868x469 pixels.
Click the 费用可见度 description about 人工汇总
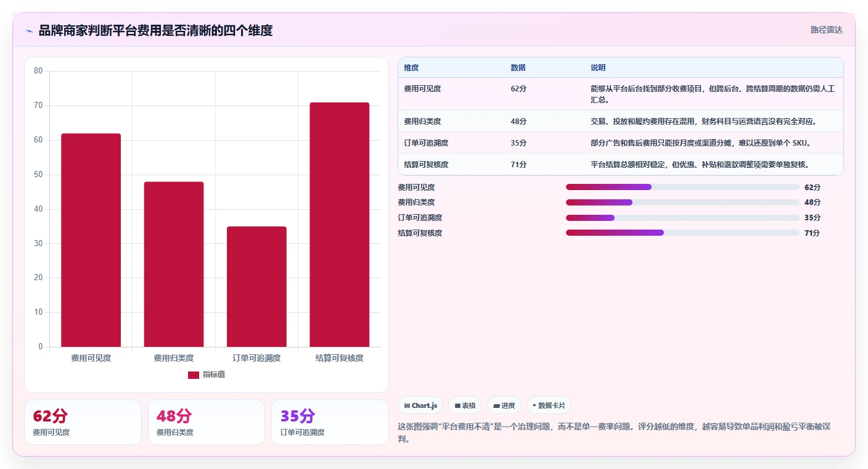tap(713, 94)
